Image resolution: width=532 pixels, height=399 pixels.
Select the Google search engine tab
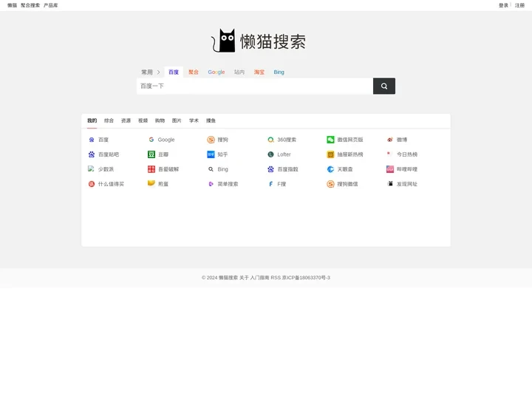coord(216,72)
